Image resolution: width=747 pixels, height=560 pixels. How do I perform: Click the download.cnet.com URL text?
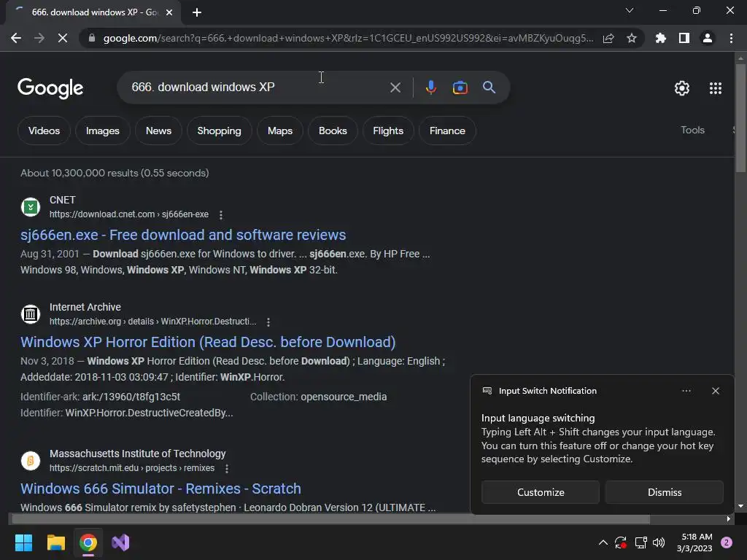[x=128, y=214]
